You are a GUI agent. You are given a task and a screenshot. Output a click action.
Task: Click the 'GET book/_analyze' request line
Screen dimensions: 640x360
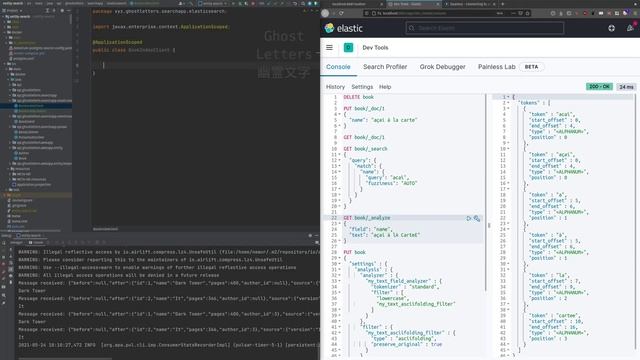[367, 218]
